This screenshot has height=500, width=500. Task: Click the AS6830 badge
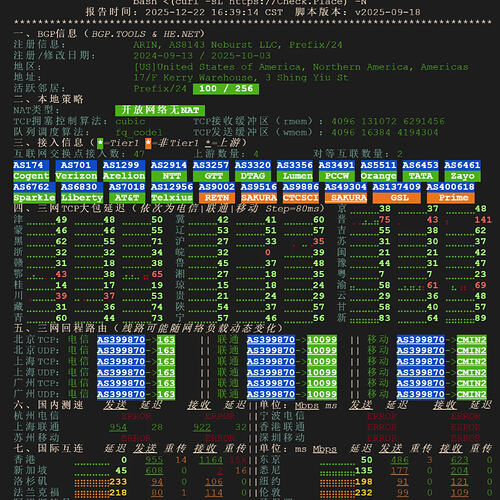click(82, 187)
